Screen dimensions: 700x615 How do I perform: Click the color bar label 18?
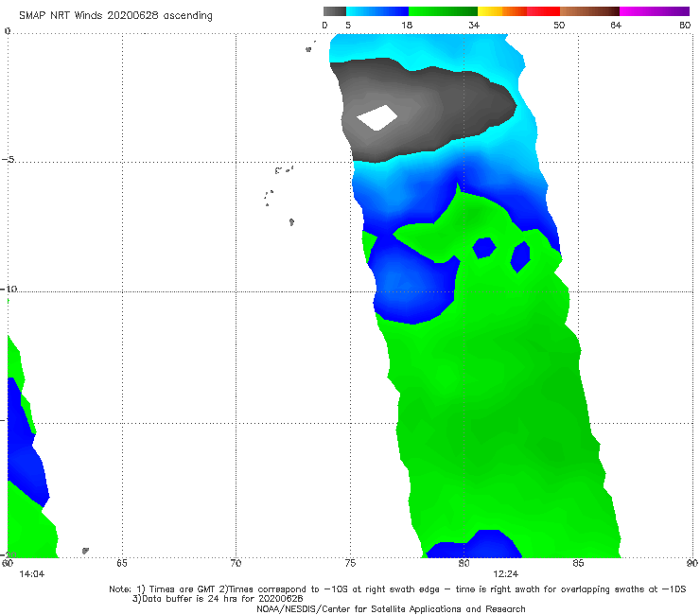(407, 25)
